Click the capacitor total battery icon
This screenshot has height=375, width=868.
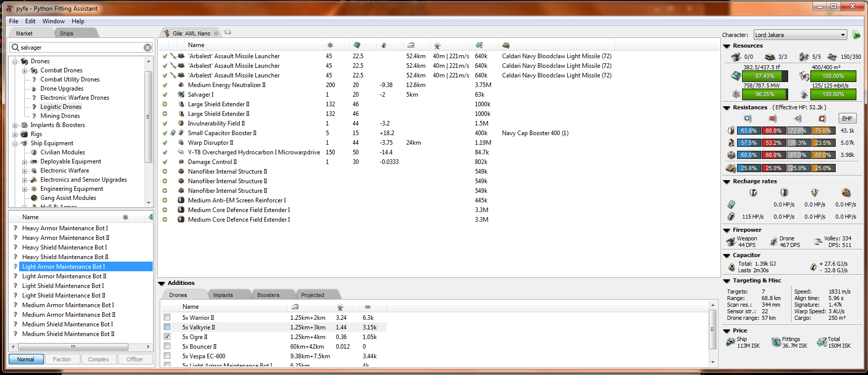(x=731, y=267)
